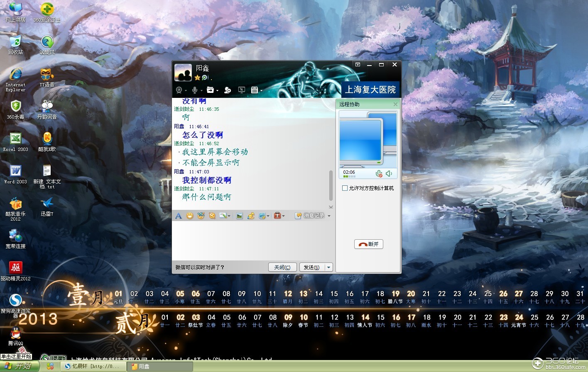Screen dimensions: 588x372
Task: Expand the screen capture dropdown arrow
Action: pyautogui.click(x=268, y=216)
